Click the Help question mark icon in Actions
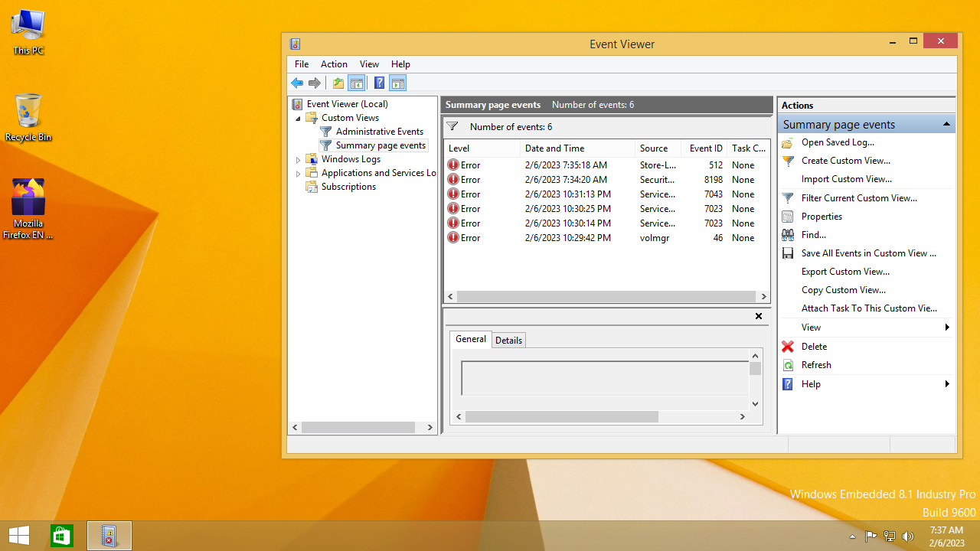The width and height of the screenshot is (980, 551). click(x=787, y=384)
